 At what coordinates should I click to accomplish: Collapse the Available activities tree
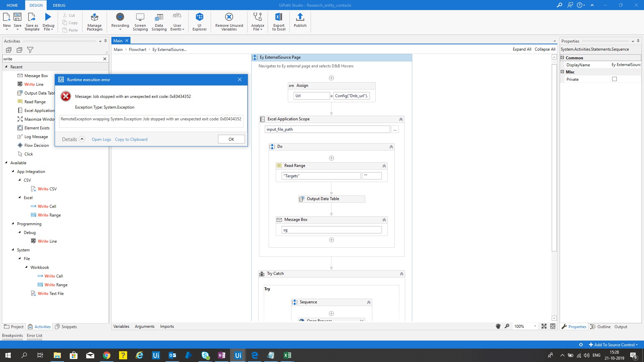(x=6, y=163)
